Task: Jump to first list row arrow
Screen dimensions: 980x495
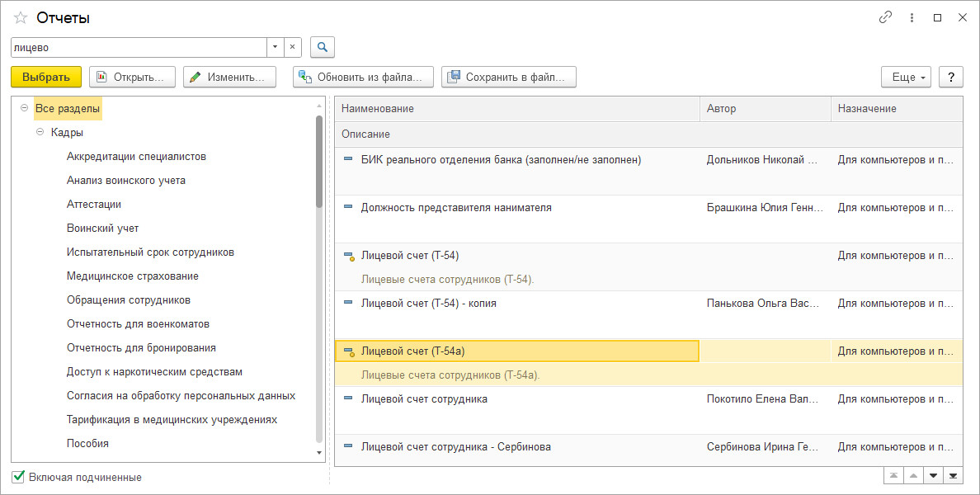Action: pos(893,475)
